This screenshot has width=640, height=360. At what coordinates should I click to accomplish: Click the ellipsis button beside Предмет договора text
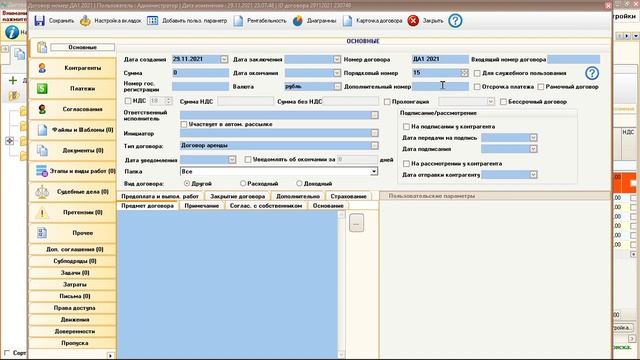(356, 223)
